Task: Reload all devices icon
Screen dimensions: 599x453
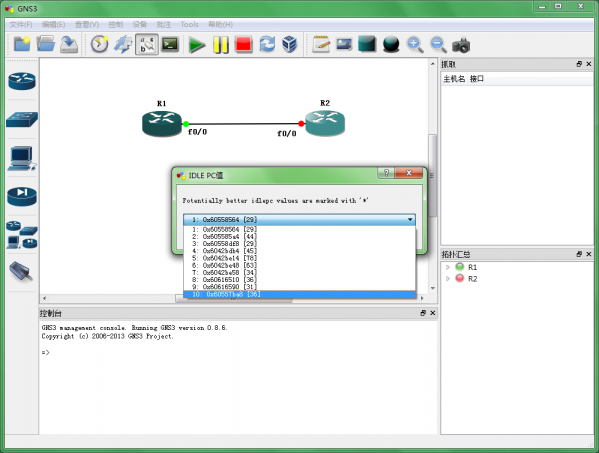Action: tap(267, 44)
